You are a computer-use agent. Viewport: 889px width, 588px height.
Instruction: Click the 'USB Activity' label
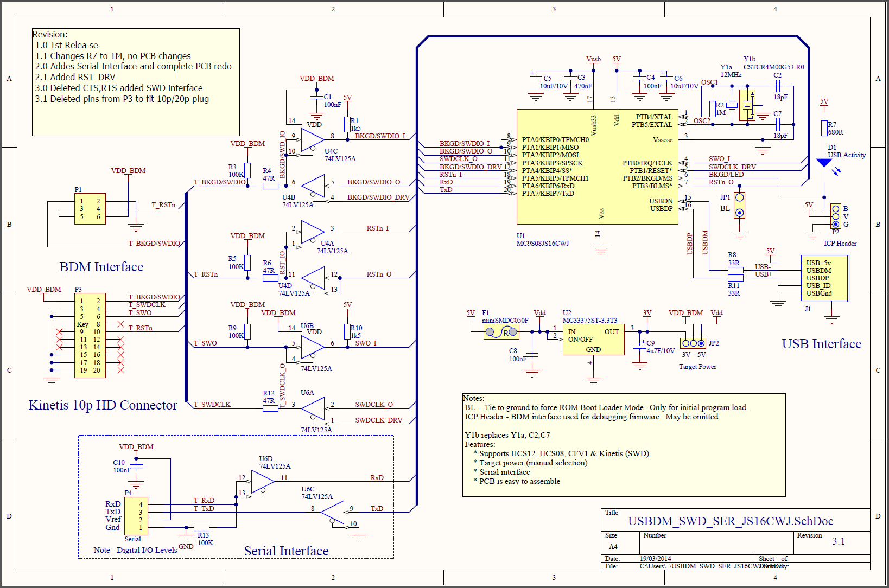(x=847, y=155)
